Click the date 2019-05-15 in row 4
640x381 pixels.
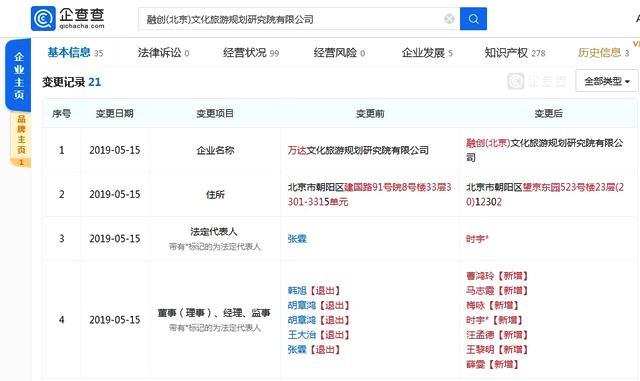click(115, 320)
